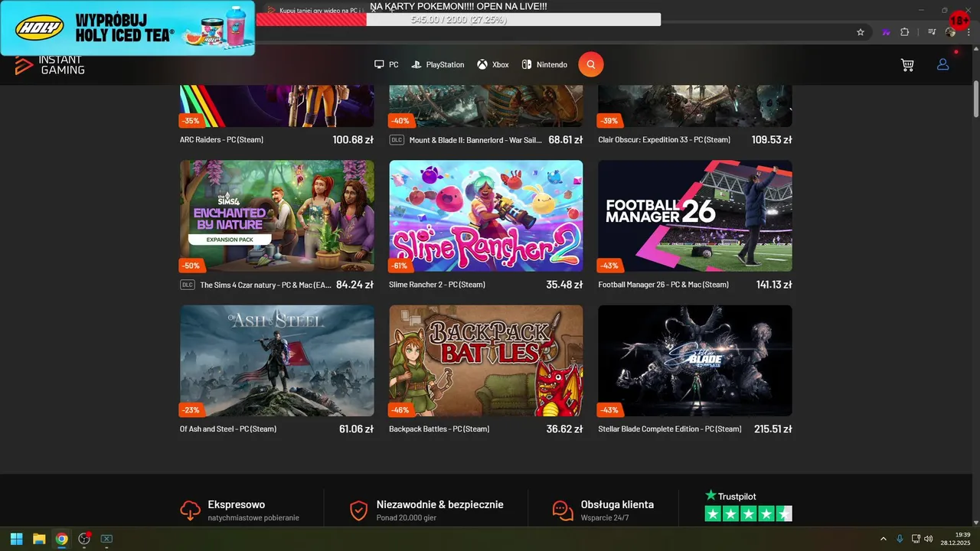980x551 pixels.
Task: Click the chat icon beside Obsługa klienta
Action: click(x=563, y=510)
